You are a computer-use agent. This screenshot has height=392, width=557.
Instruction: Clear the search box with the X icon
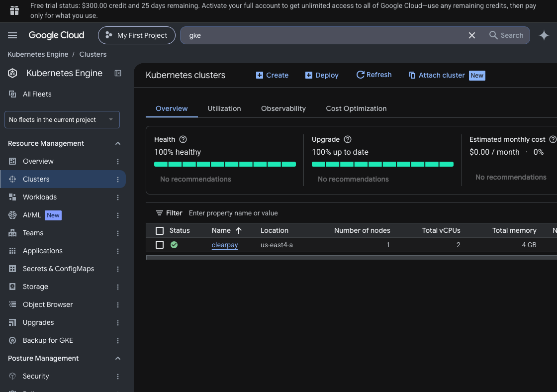click(472, 35)
